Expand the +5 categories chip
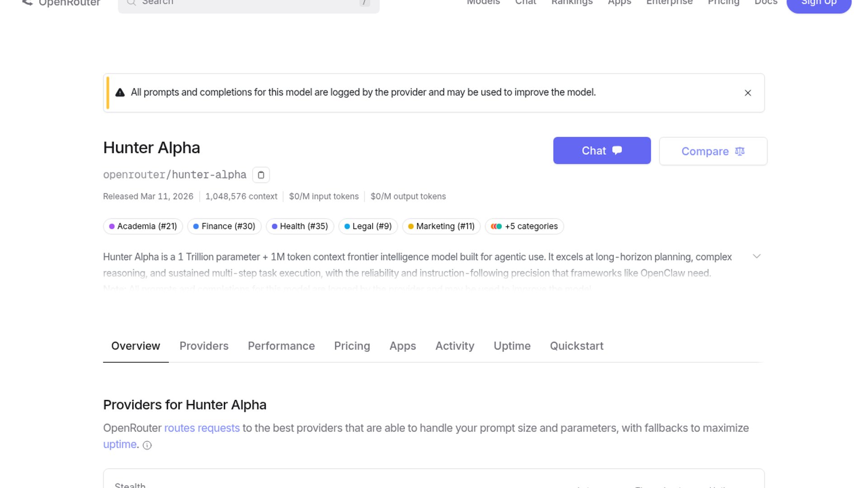The width and height of the screenshot is (868, 488). (x=524, y=226)
